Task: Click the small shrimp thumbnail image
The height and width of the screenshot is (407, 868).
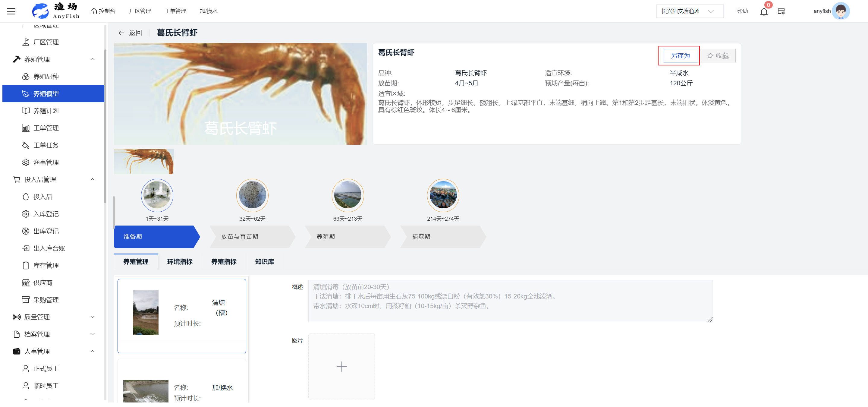Action: pyautogui.click(x=144, y=162)
